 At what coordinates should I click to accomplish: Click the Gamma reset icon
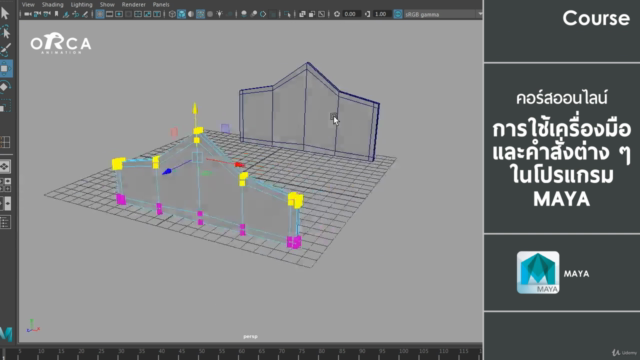click(x=367, y=14)
